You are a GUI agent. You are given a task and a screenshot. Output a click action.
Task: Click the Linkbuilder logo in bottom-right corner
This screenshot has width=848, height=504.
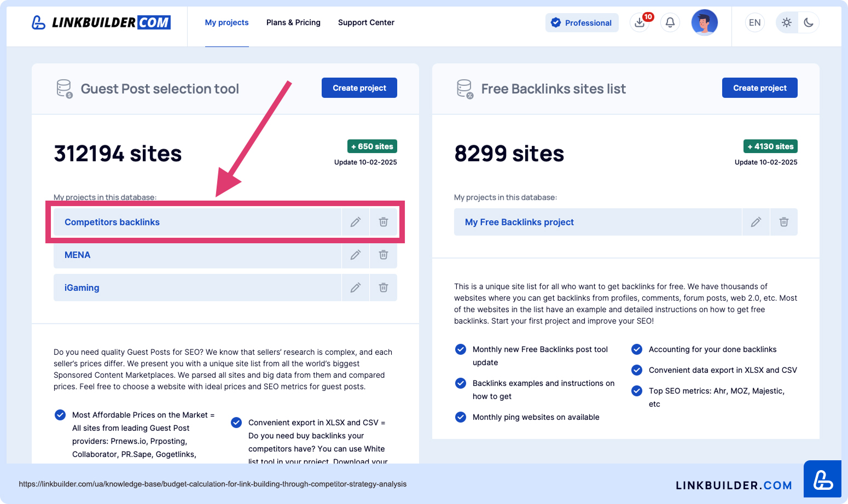tap(822, 479)
